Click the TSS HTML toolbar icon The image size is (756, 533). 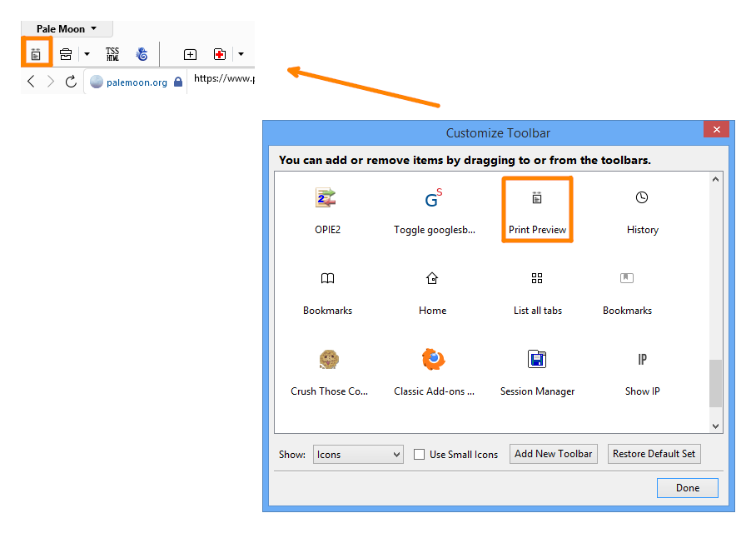(x=112, y=54)
